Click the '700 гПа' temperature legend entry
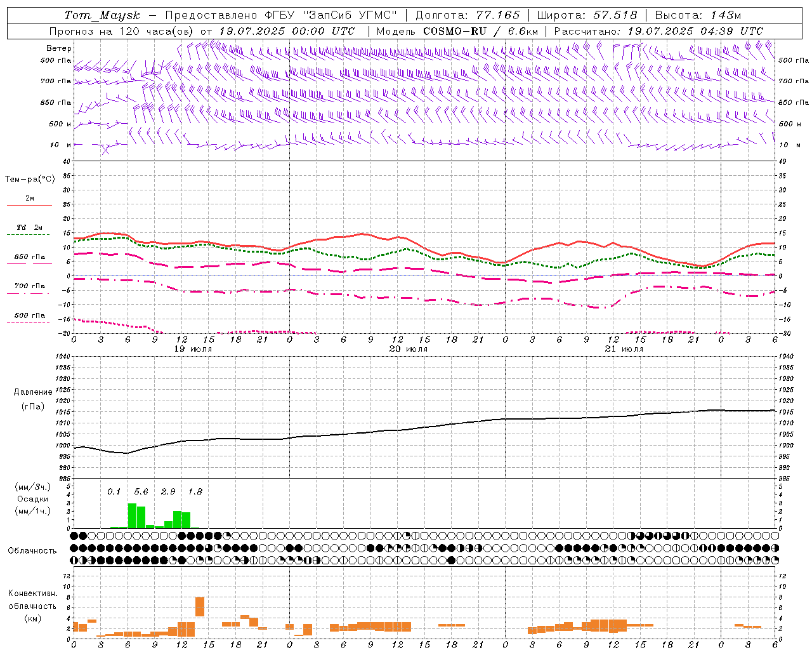The height and width of the screenshot is (650, 812). (30, 286)
